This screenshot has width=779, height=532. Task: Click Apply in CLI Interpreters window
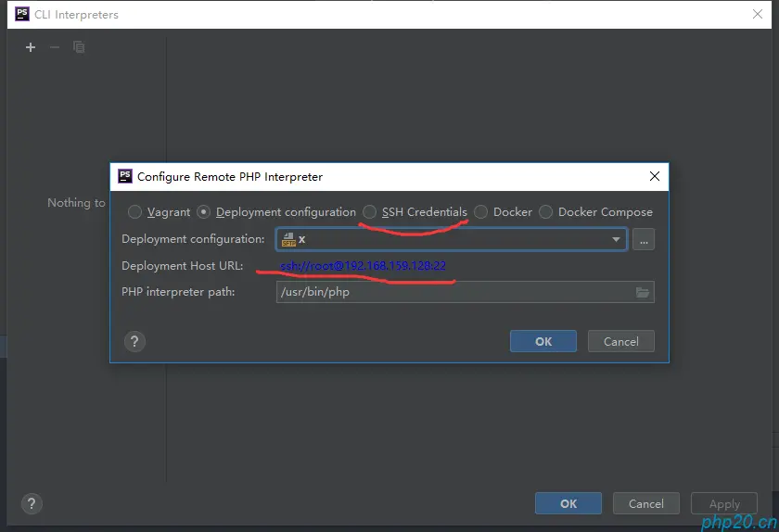724,503
